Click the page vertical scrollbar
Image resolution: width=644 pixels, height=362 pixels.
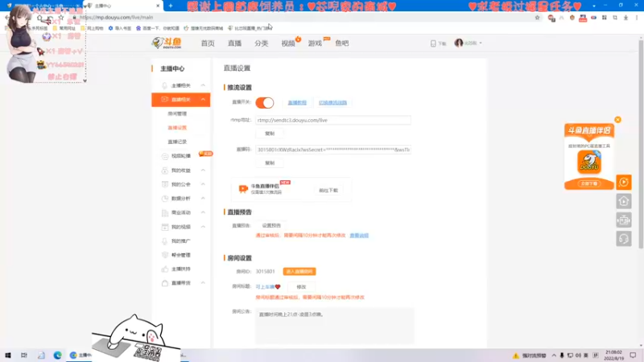[641, 144]
